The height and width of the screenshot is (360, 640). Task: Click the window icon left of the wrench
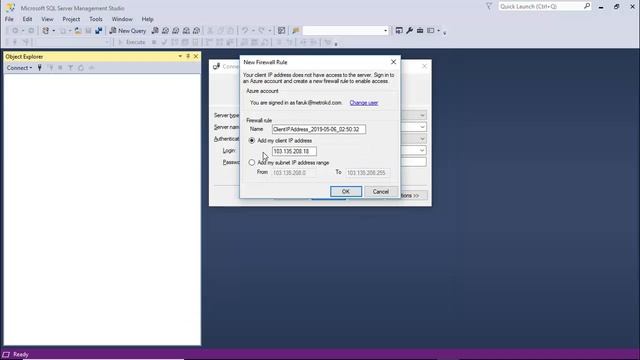point(399,31)
